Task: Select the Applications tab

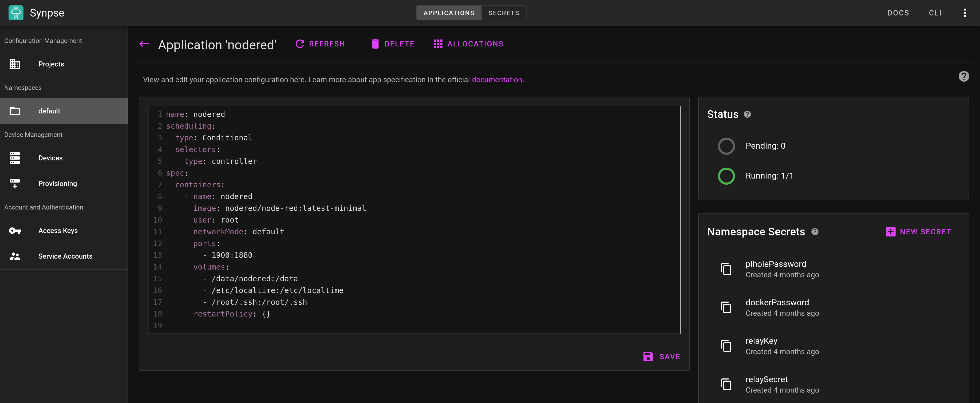Action: tap(449, 13)
